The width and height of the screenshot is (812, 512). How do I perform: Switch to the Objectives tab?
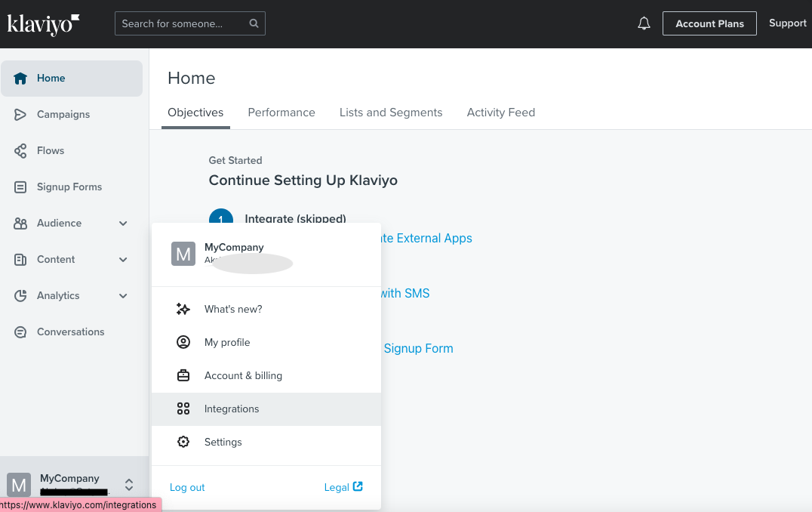[195, 113]
